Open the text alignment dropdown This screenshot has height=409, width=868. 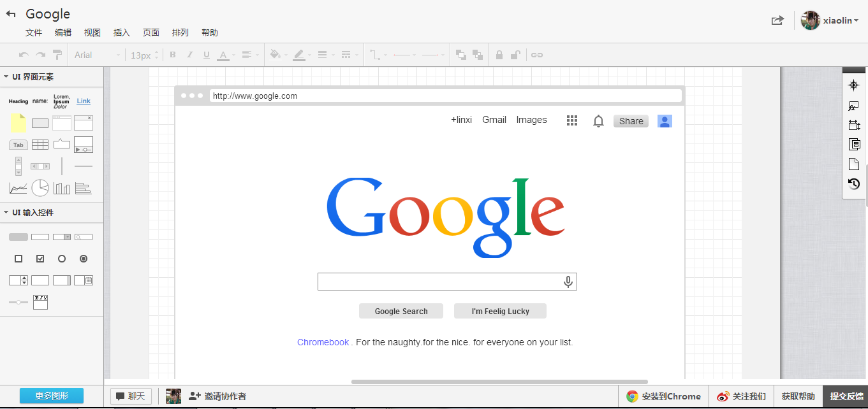coord(249,55)
